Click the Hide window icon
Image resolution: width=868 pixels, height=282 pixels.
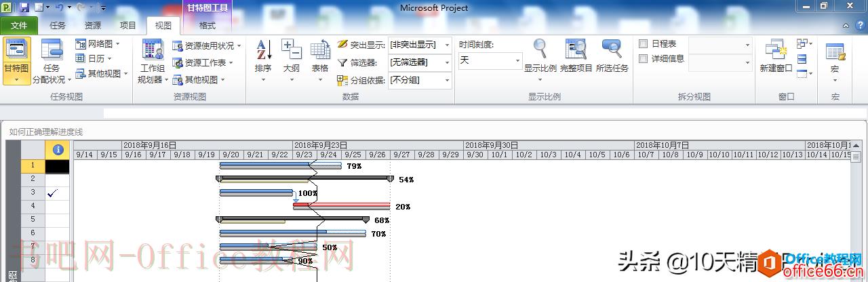(804, 73)
